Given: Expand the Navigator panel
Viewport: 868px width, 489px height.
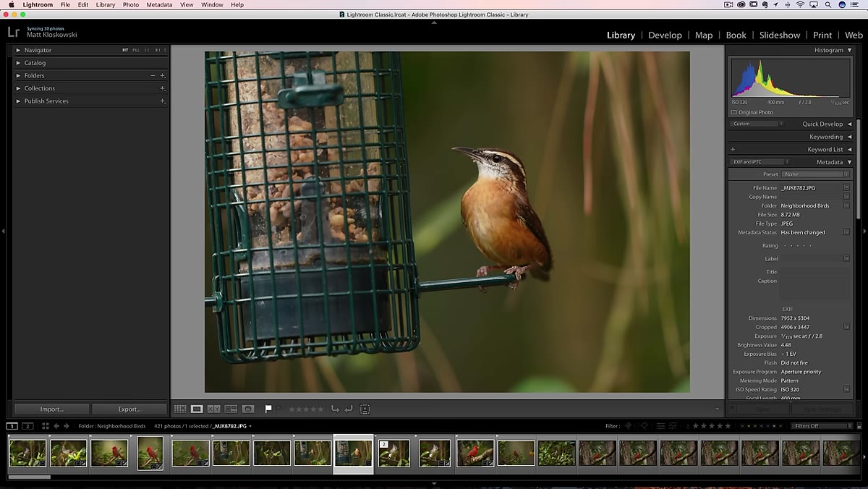Looking at the screenshot, I should (19, 50).
